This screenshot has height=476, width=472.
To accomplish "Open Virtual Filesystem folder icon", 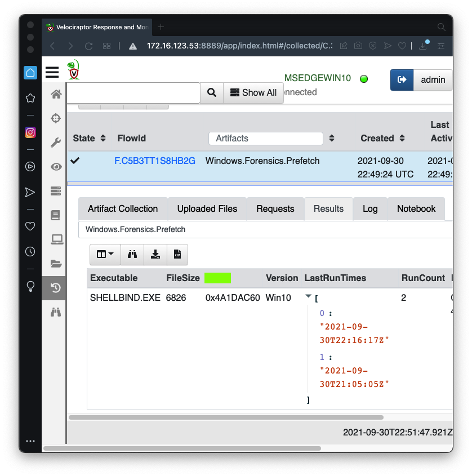I will coord(56,264).
